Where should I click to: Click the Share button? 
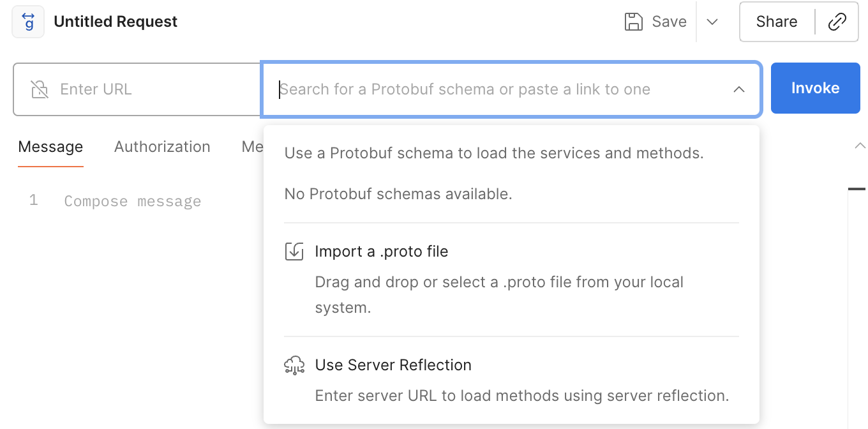[776, 22]
